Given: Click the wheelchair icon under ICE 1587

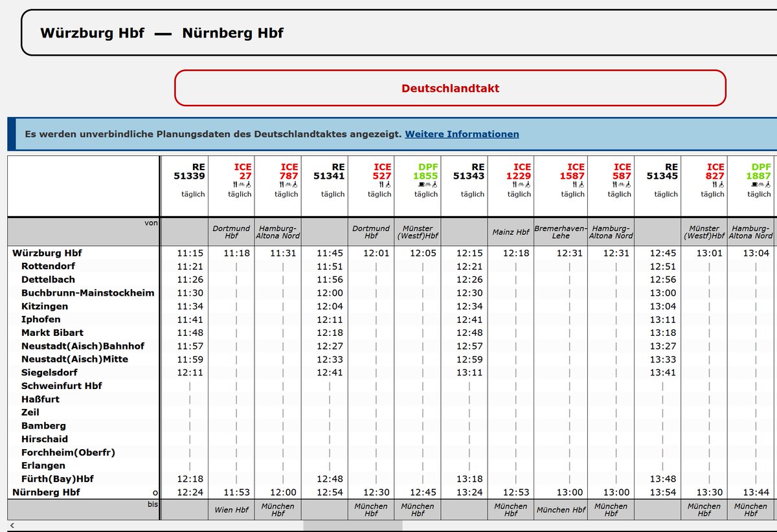Looking at the screenshot, I should point(581,184).
